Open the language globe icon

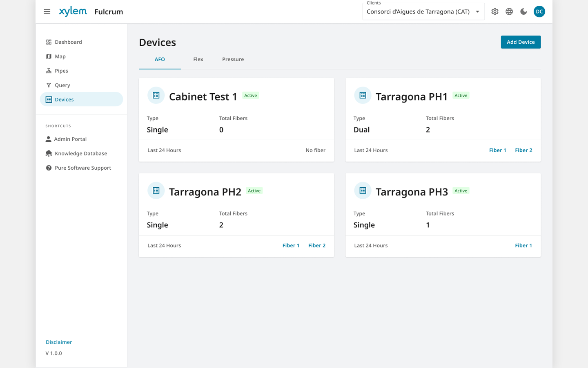[509, 11]
